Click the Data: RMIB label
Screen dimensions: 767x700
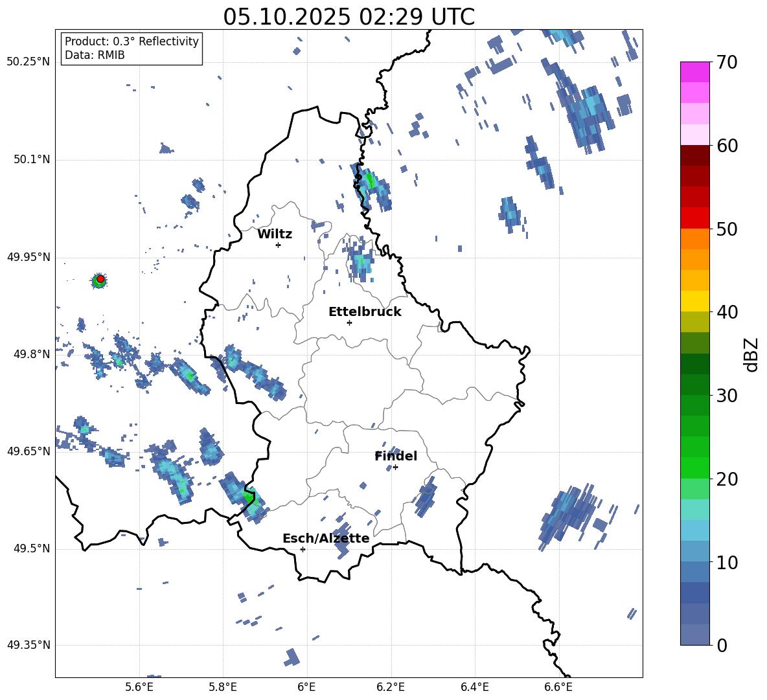coord(95,55)
